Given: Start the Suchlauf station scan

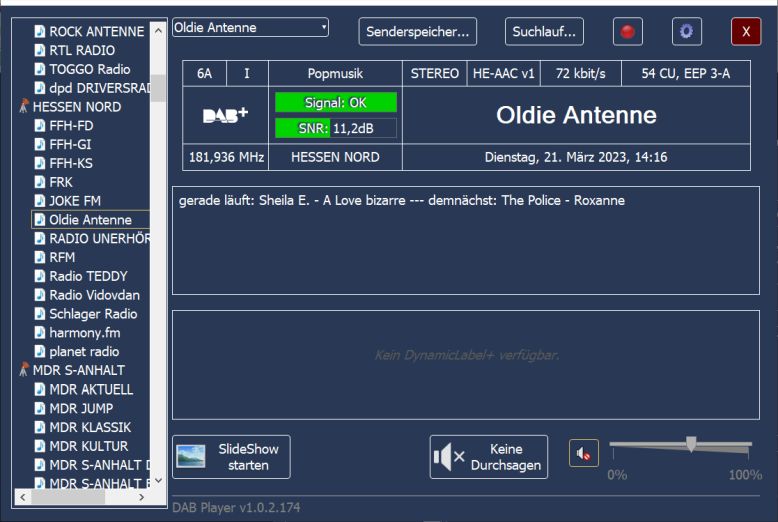Looking at the screenshot, I should click(544, 32).
